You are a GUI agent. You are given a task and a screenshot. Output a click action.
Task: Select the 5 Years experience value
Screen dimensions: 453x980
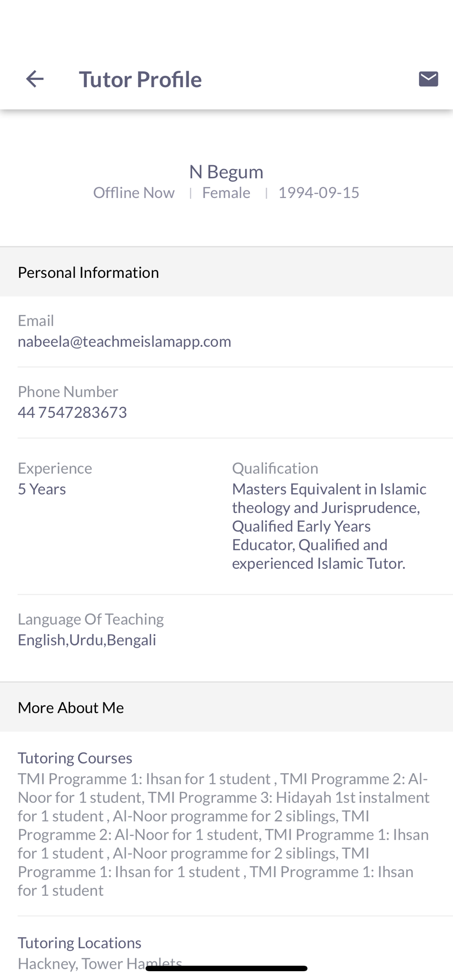[x=42, y=489]
